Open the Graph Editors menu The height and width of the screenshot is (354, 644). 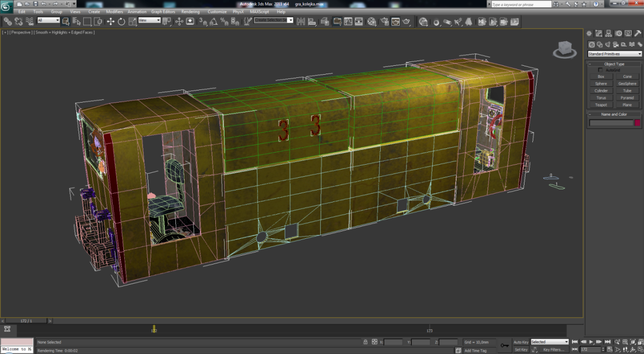163,12
